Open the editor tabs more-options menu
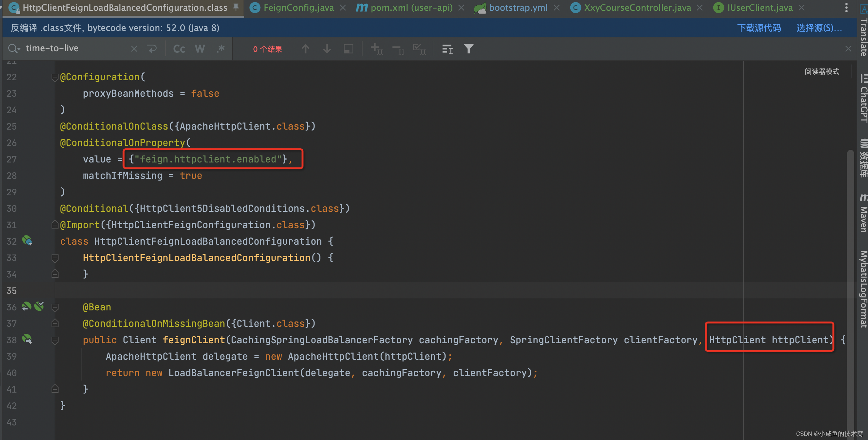The image size is (868, 440). pyautogui.click(x=846, y=7)
